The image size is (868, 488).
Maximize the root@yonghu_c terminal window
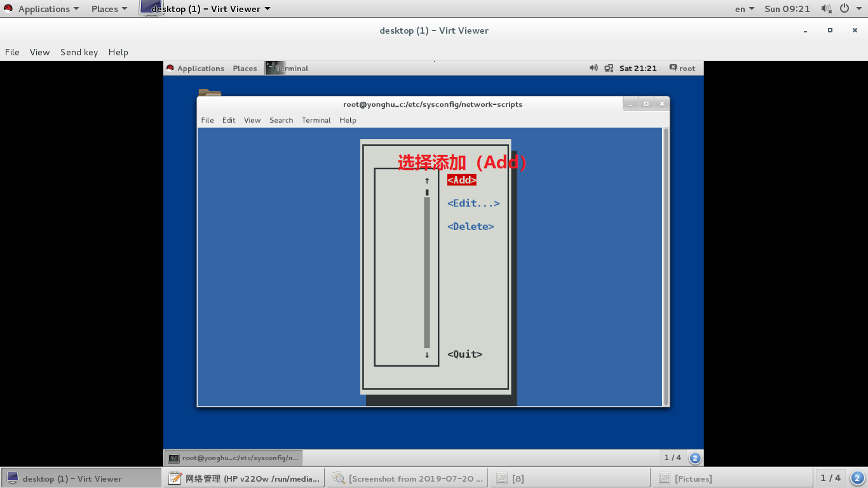click(646, 104)
